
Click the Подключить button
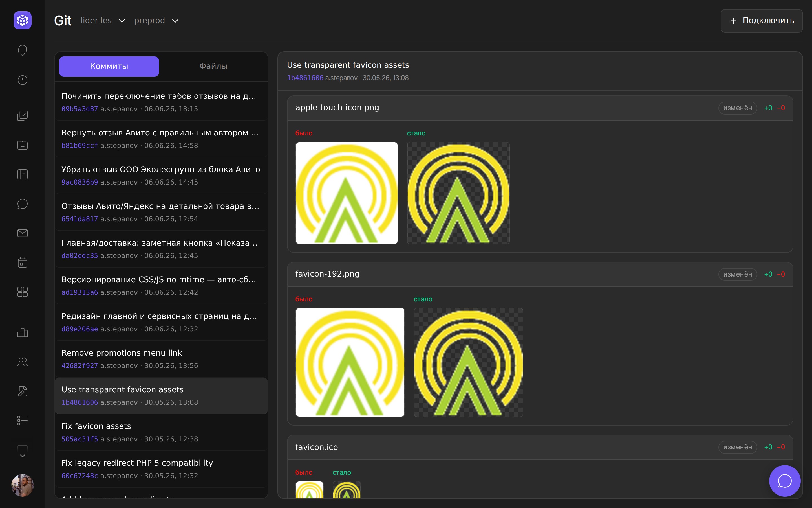(761, 21)
